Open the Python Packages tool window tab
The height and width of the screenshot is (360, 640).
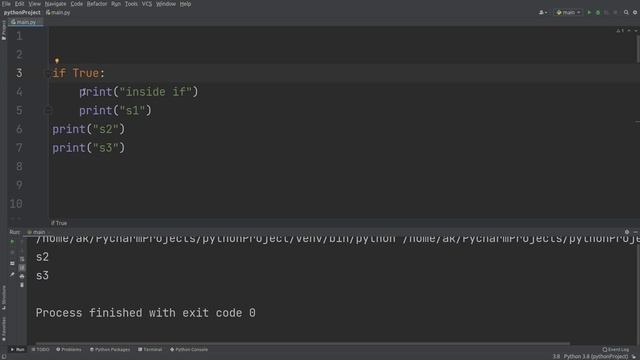point(110,350)
